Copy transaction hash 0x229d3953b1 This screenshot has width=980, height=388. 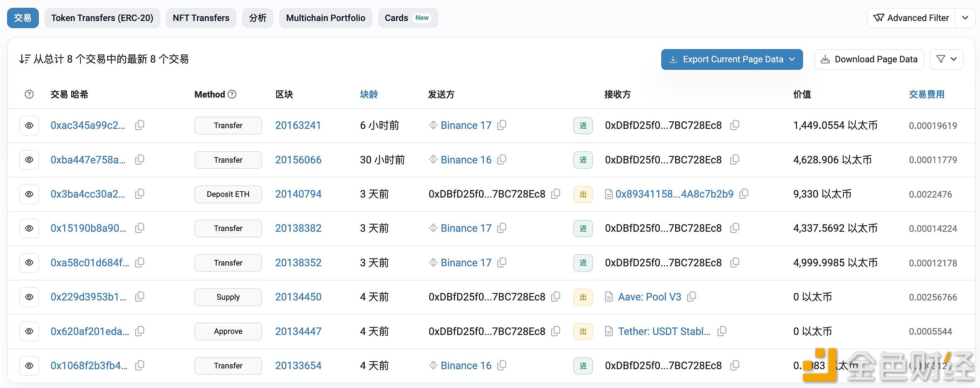(140, 297)
